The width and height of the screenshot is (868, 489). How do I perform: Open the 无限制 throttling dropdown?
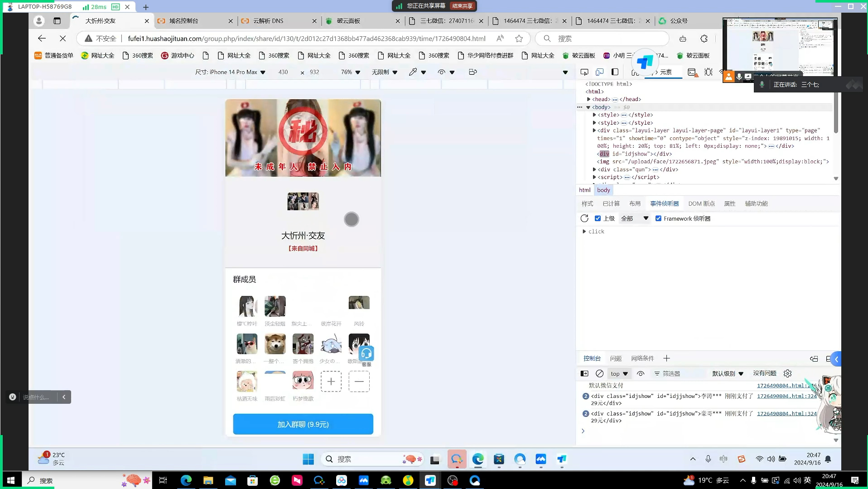[384, 72]
